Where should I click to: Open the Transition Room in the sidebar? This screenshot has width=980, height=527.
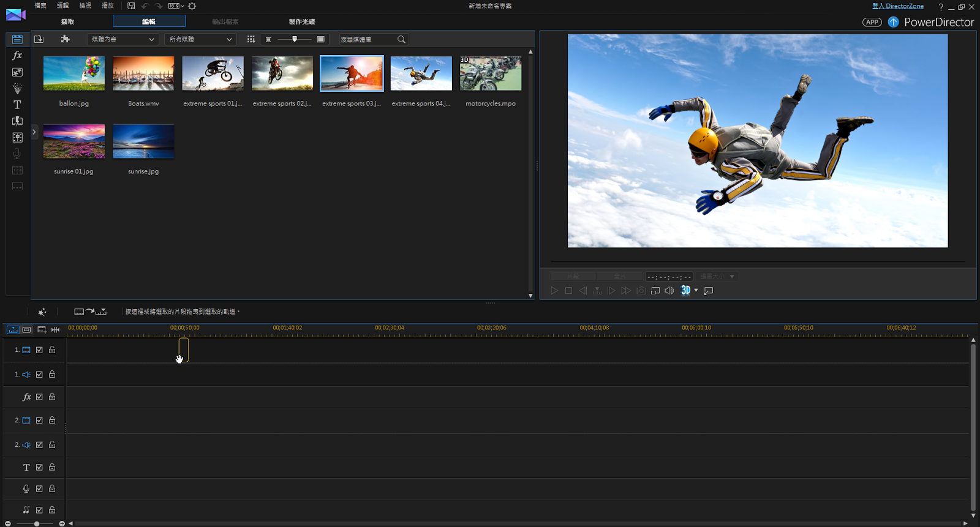pyautogui.click(x=17, y=121)
